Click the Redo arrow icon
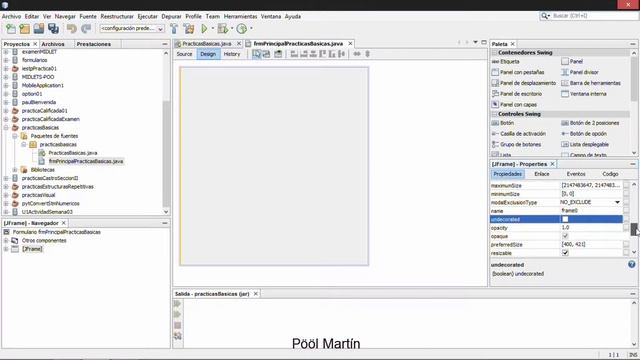The image size is (640, 360). [86, 29]
